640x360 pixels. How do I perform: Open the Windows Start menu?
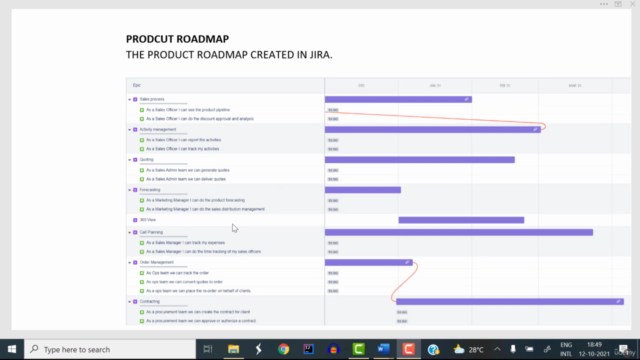click(x=12, y=349)
